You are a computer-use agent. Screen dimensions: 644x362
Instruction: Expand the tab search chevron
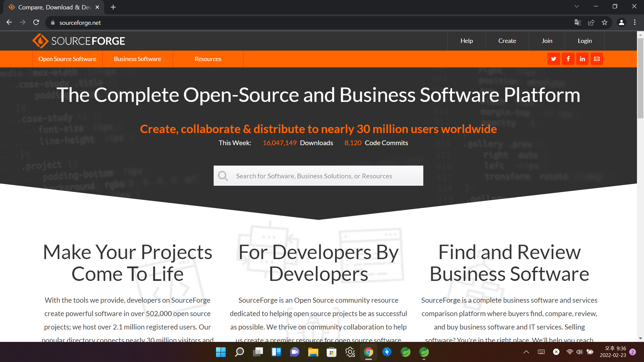coord(577,6)
